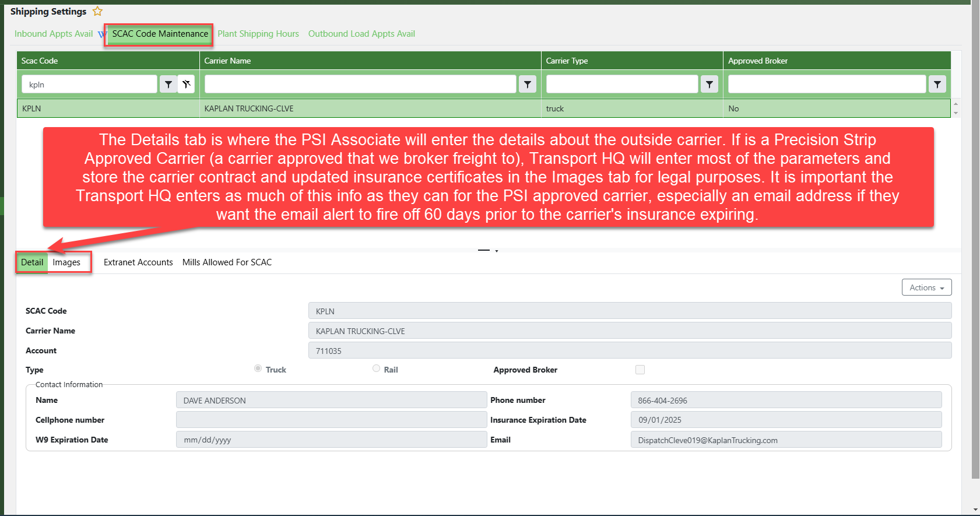Toggle the Approved Broker checkbox
Screen dimensions: 980x516
click(640, 370)
